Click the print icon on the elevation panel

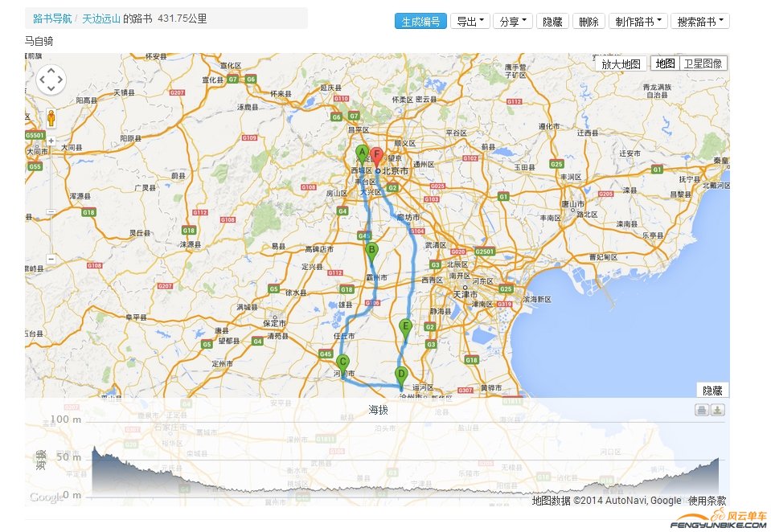700,410
